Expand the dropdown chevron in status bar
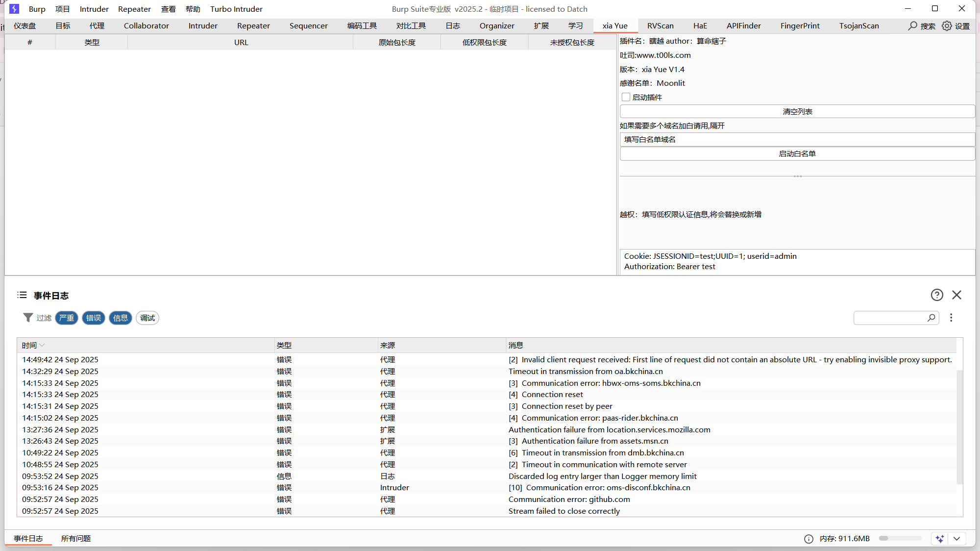980x551 pixels. point(956,539)
